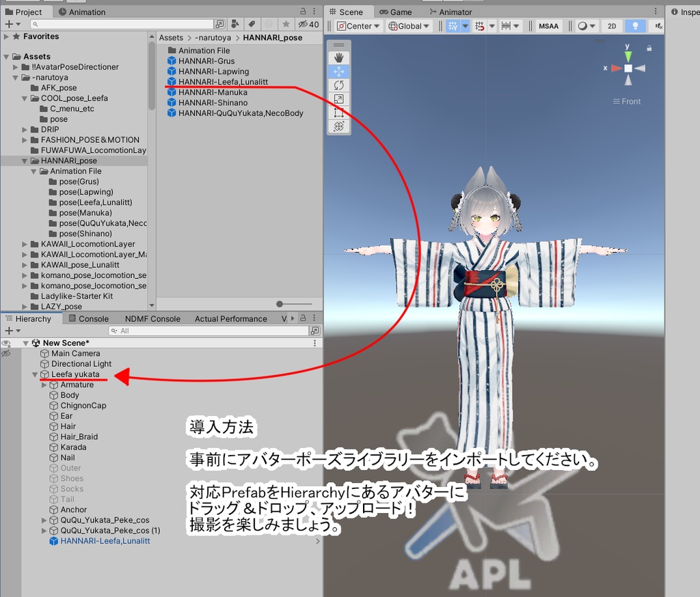The width and height of the screenshot is (700, 597).
Task: Switch to the Game tab
Action: [x=396, y=12]
